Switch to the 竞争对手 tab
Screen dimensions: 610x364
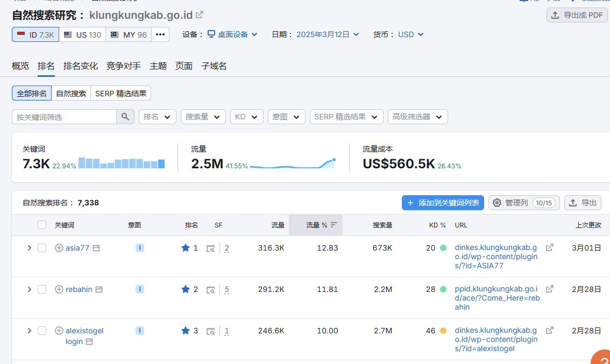pos(124,66)
